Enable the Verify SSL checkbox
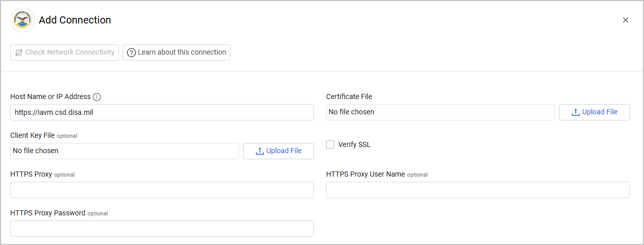 pyautogui.click(x=331, y=144)
